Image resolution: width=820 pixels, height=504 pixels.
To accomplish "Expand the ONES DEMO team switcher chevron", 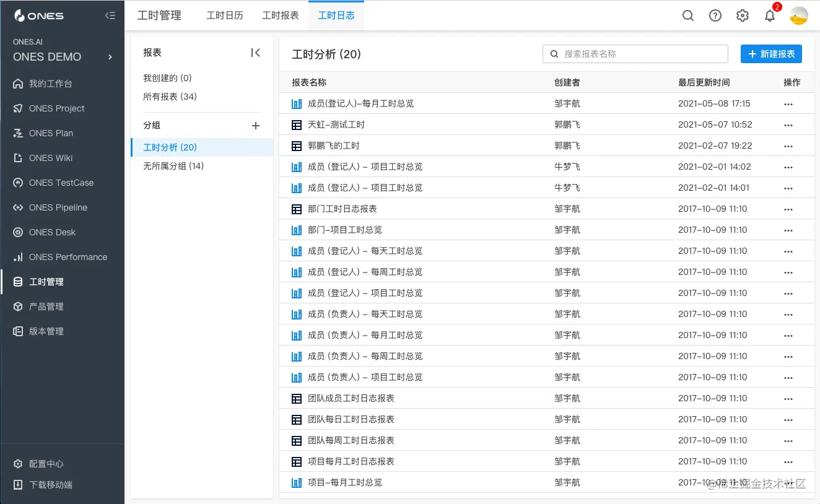I will 110,57.
